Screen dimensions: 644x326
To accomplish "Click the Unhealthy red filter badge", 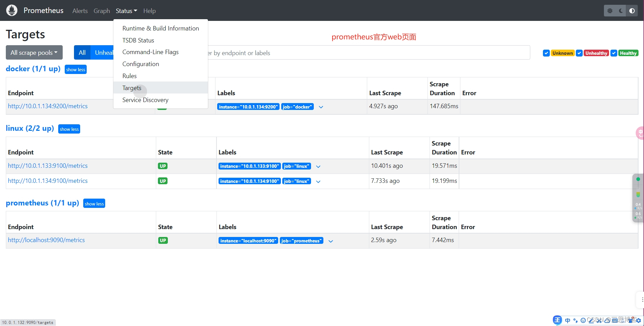I will click(596, 53).
